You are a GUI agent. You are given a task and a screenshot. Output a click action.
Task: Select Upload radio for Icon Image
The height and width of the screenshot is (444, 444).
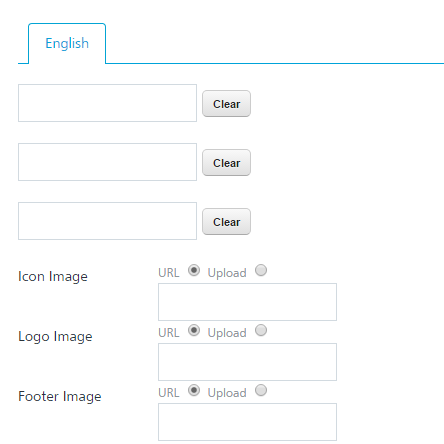pyautogui.click(x=261, y=270)
